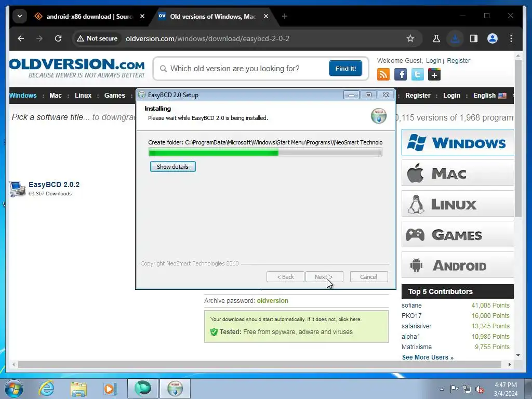Open the Mac platform banner
Viewport: 532px width, 399px height.
(458, 173)
